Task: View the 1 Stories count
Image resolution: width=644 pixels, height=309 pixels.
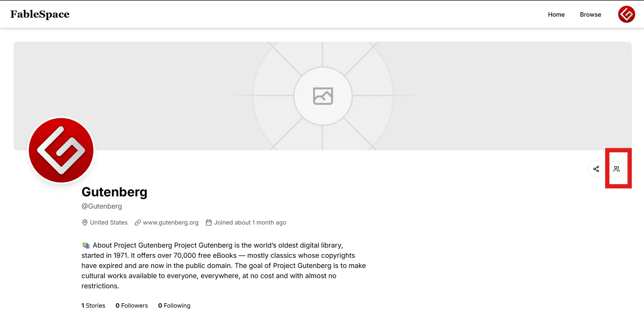Action: [x=93, y=305]
